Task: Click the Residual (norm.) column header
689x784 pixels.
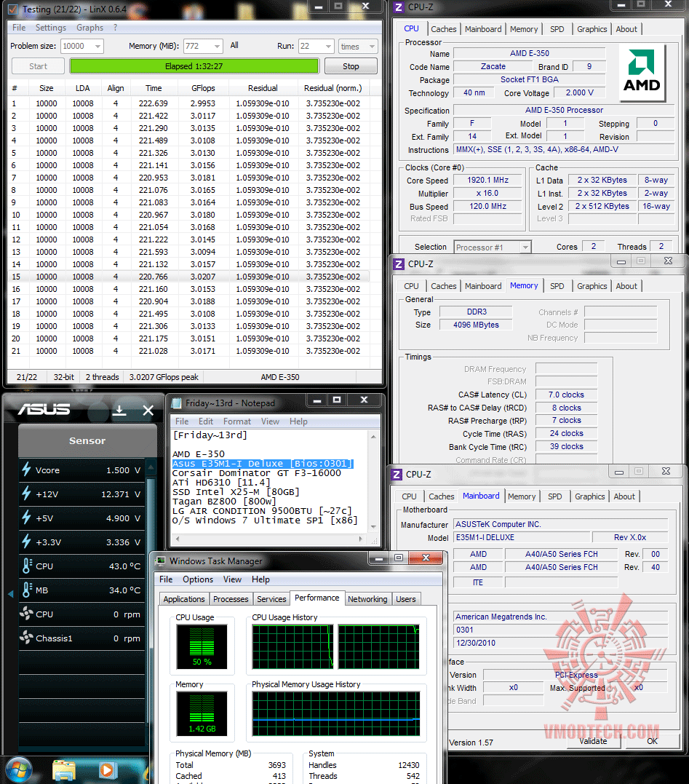Action: [x=332, y=88]
